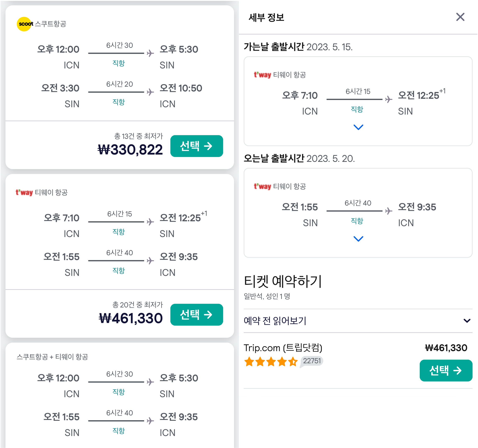Select the t'way ₩461,330 fare
Screen dimensions: 478x448
click(x=197, y=315)
